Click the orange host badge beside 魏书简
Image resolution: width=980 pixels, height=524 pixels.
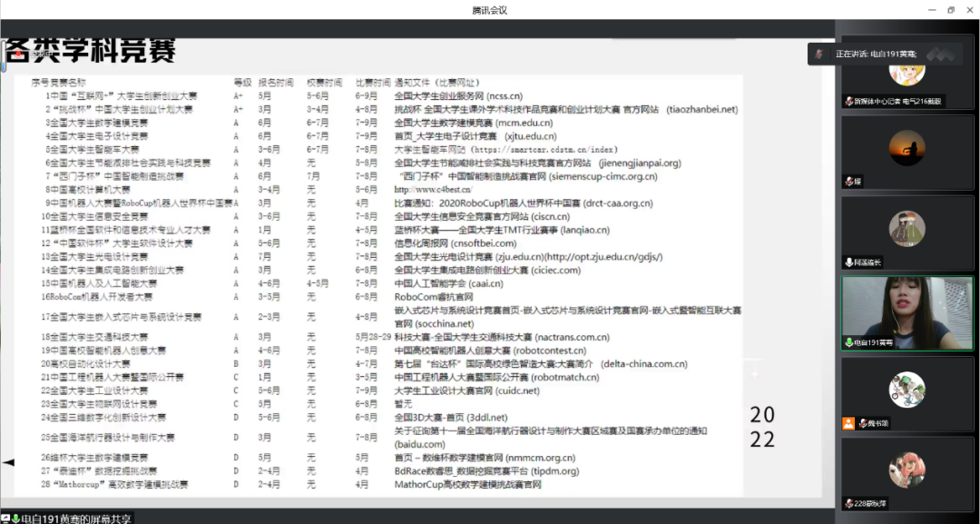point(848,423)
